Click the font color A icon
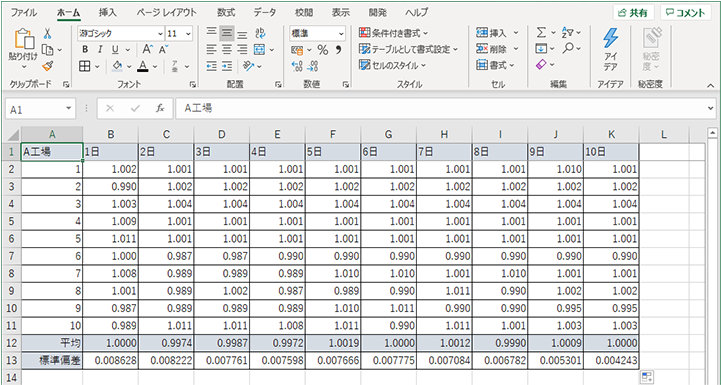The width and height of the screenshot is (721, 385). [143, 67]
